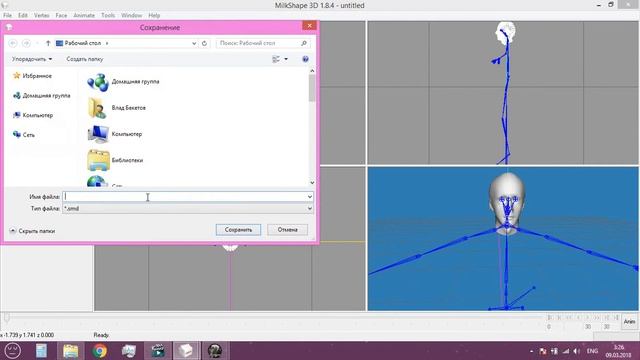Screen dimensions: 640x360
Task: Toggle the Anim mode button
Action: tap(629, 322)
